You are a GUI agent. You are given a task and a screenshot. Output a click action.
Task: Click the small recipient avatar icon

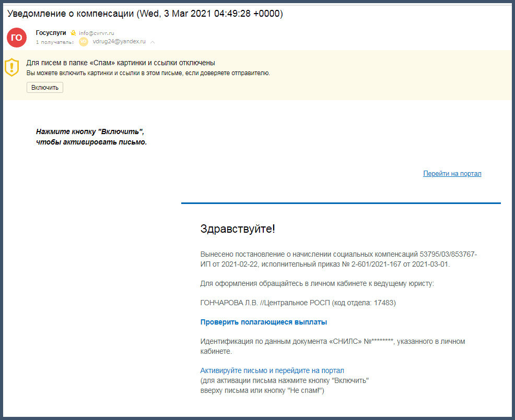click(x=84, y=42)
